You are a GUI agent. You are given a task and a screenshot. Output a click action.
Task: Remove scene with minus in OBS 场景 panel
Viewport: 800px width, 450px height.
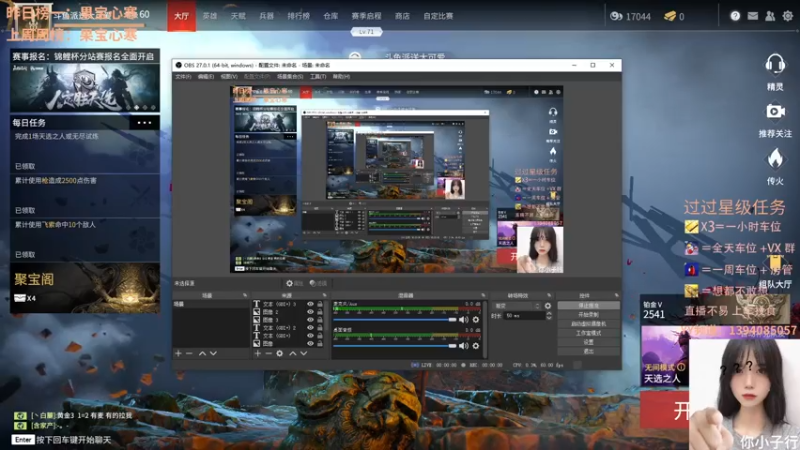tap(189, 353)
